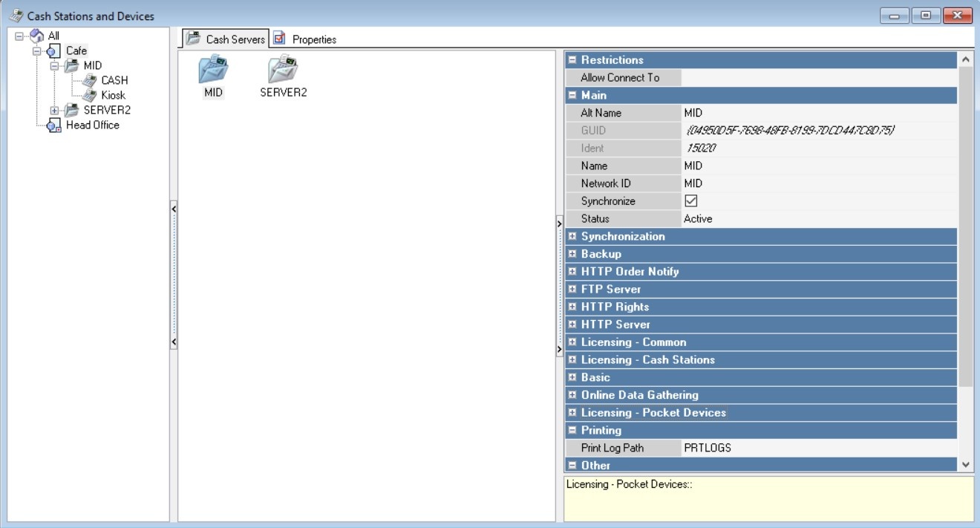Viewport: 980px width, 528px height.
Task: Expand the HTTP Server section
Action: [572, 325]
